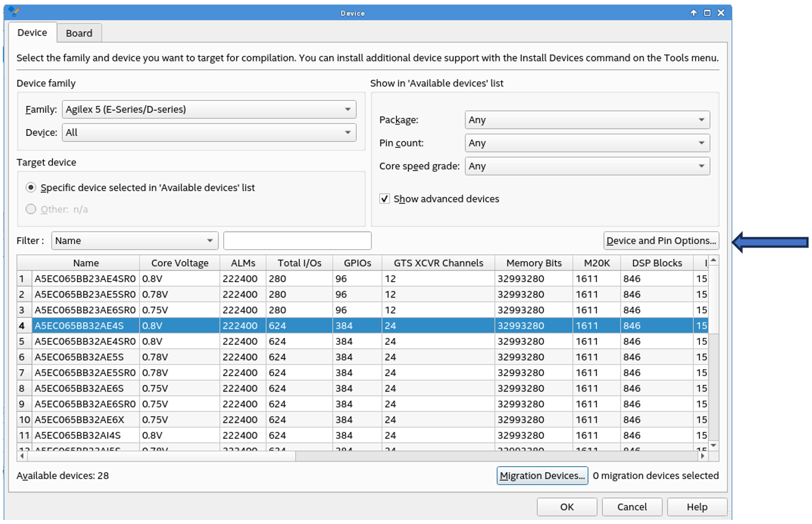Click the window roll-up arrow icon
812x524 pixels.
click(x=693, y=13)
